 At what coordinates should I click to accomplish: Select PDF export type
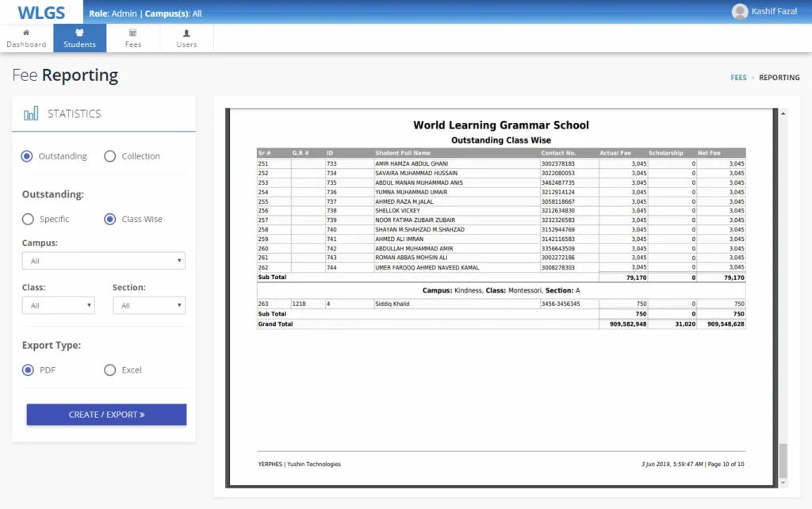pos(28,369)
